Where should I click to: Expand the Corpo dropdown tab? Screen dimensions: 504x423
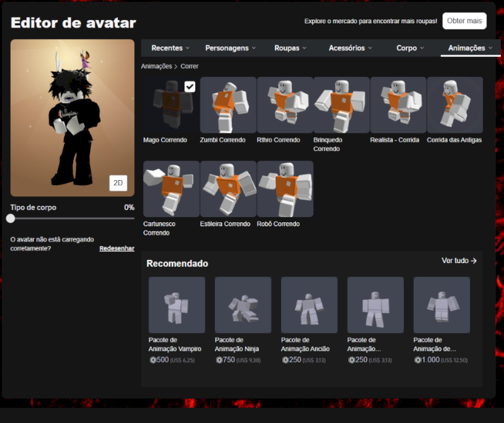(410, 48)
